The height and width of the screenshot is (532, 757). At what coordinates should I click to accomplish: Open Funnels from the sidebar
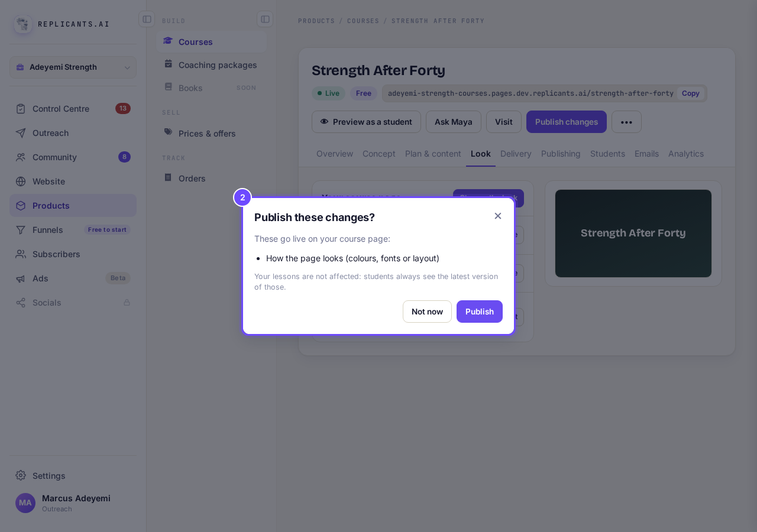pyautogui.click(x=73, y=229)
